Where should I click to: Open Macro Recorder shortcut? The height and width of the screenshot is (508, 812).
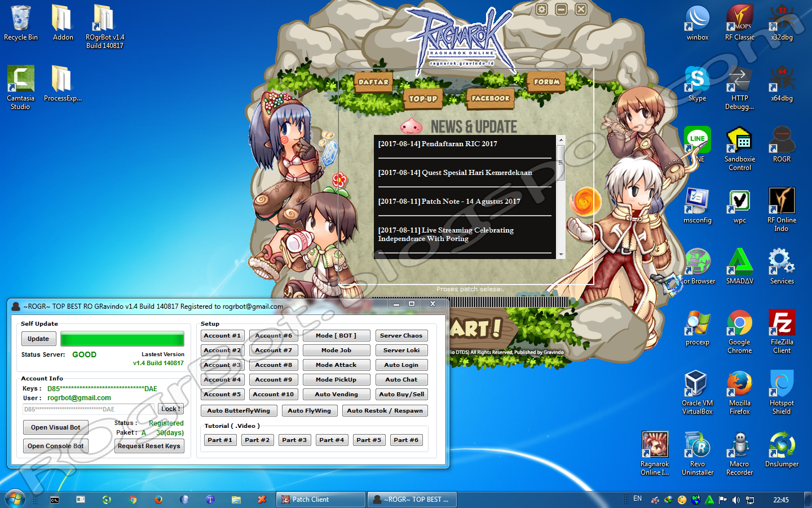pyautogui.click(x=740, y=453)
